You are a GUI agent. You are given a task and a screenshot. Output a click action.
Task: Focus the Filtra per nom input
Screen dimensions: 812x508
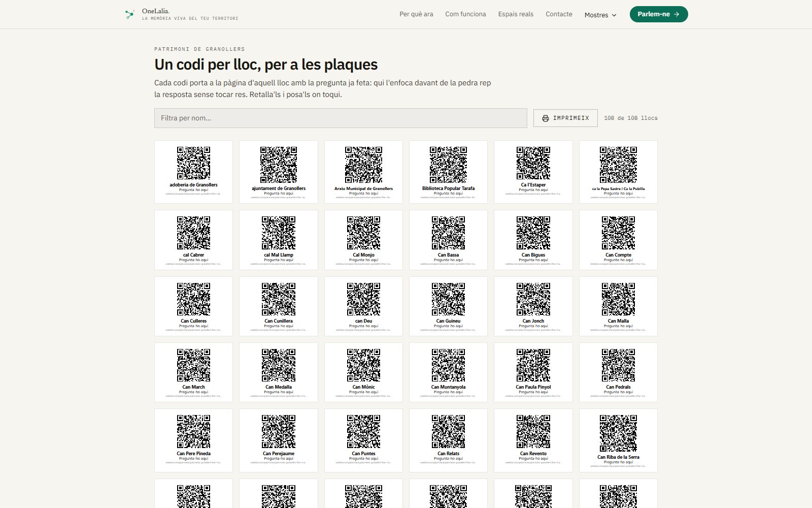[341, 118]
